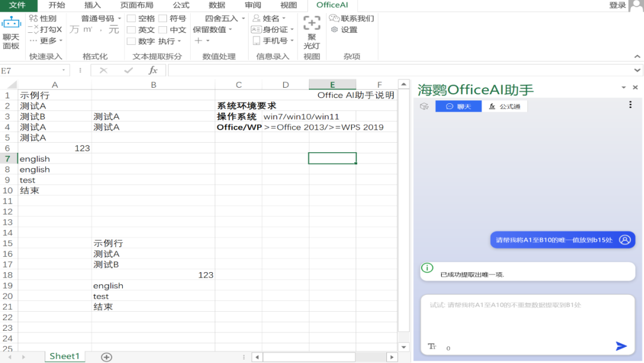644x363 pixels.
Task: Open the 公式通 tab in assistant
Action: (x=504, y=106)
